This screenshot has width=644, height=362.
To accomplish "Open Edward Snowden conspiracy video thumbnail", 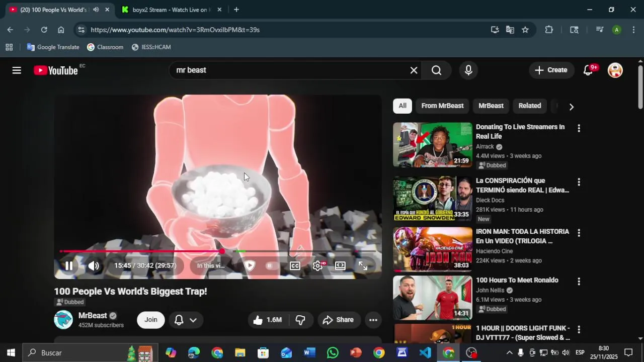I will 433,199.
